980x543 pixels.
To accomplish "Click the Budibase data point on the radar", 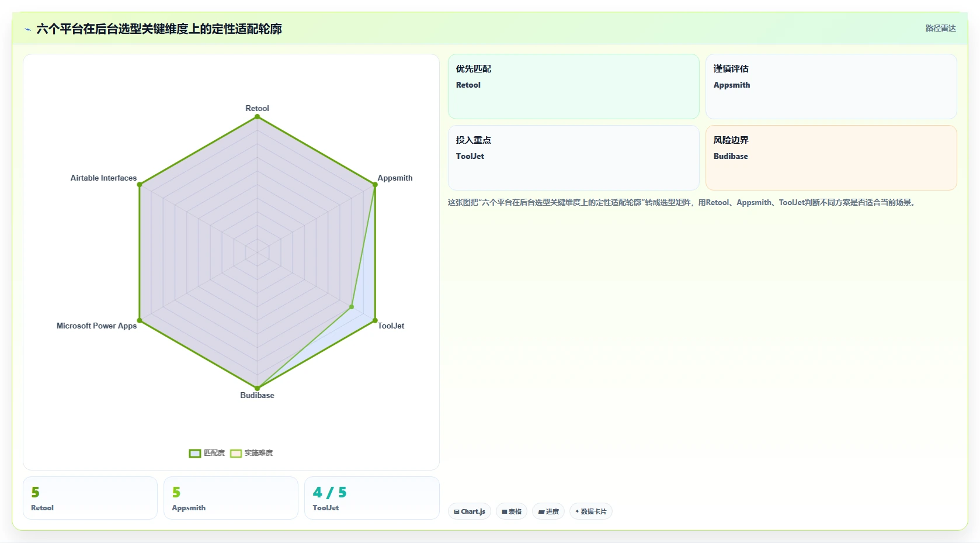I will (x=257, y=388).
